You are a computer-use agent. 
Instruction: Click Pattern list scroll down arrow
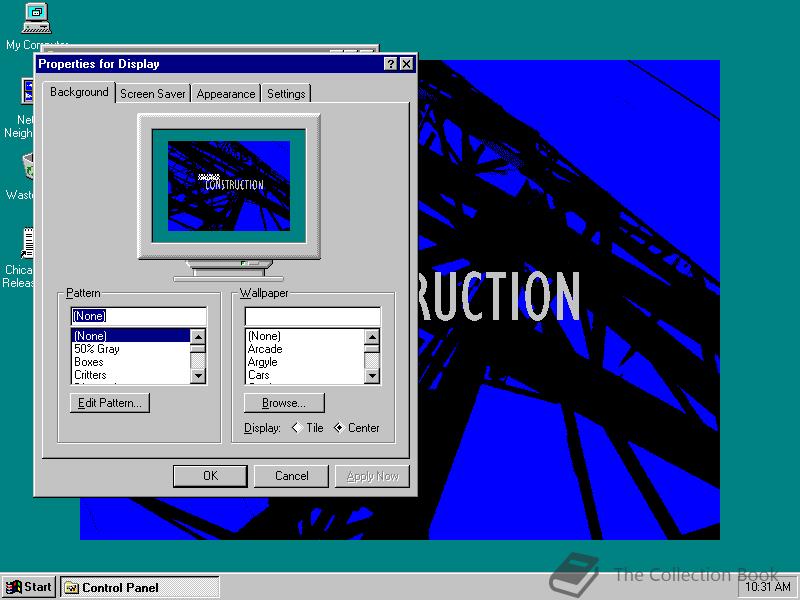pos(198,377)
